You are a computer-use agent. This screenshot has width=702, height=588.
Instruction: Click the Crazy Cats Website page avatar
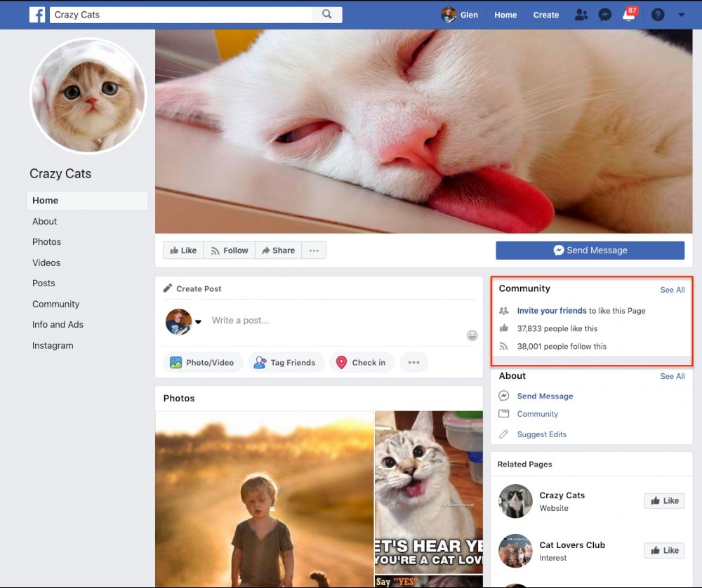point(515,501)
